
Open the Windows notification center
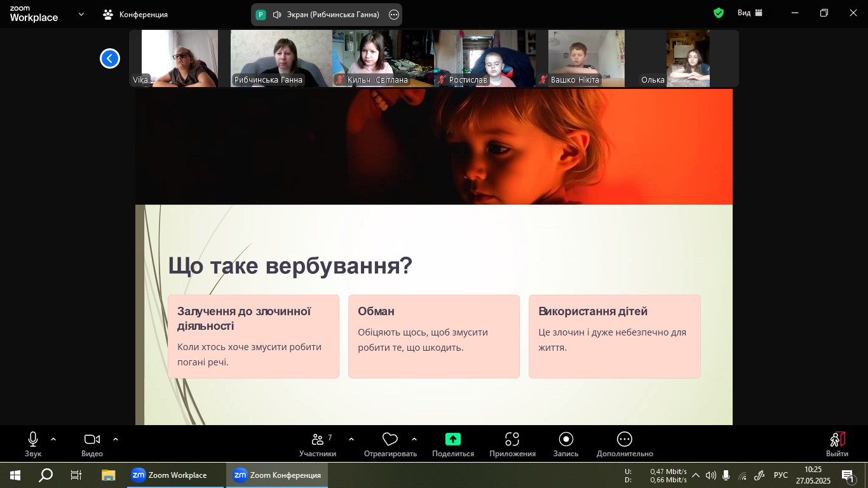click(x=848, y=475)
